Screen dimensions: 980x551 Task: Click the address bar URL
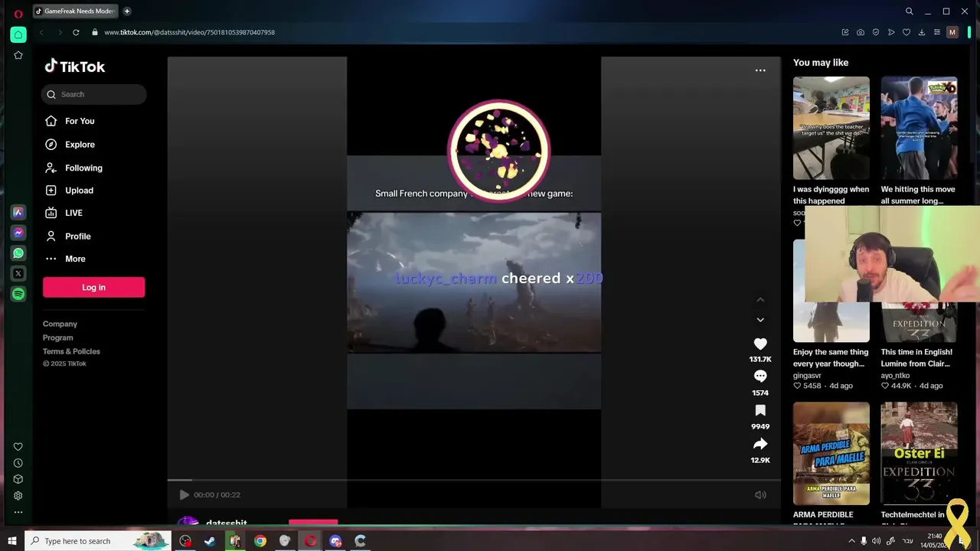(x=189, y=32)
